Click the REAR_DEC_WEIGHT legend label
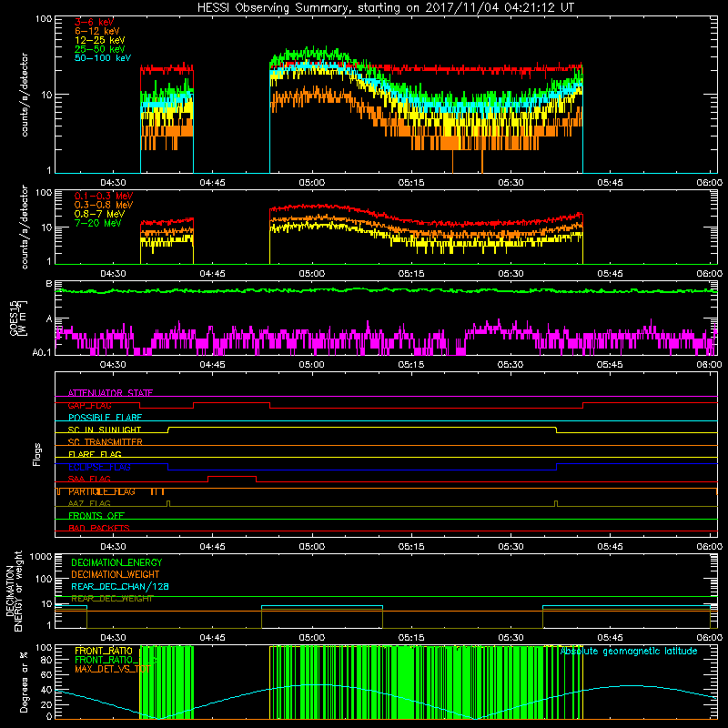 (112, 599)
